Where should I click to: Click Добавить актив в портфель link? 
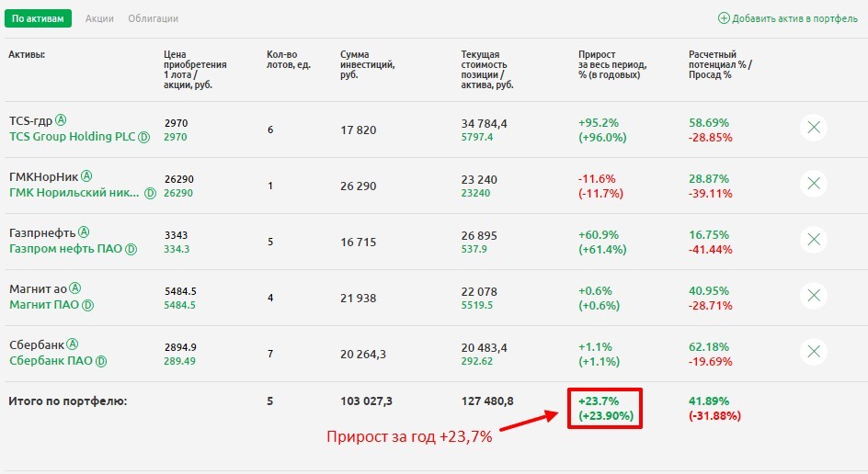point(788,18)
